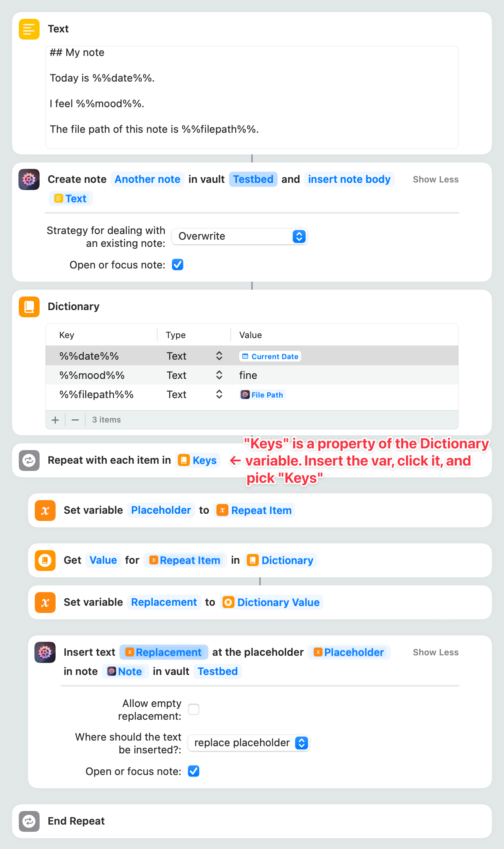Open the Overwrite strategy dropdown
Image resolution: width=504 pixels, height=849 pixels.
239,236
